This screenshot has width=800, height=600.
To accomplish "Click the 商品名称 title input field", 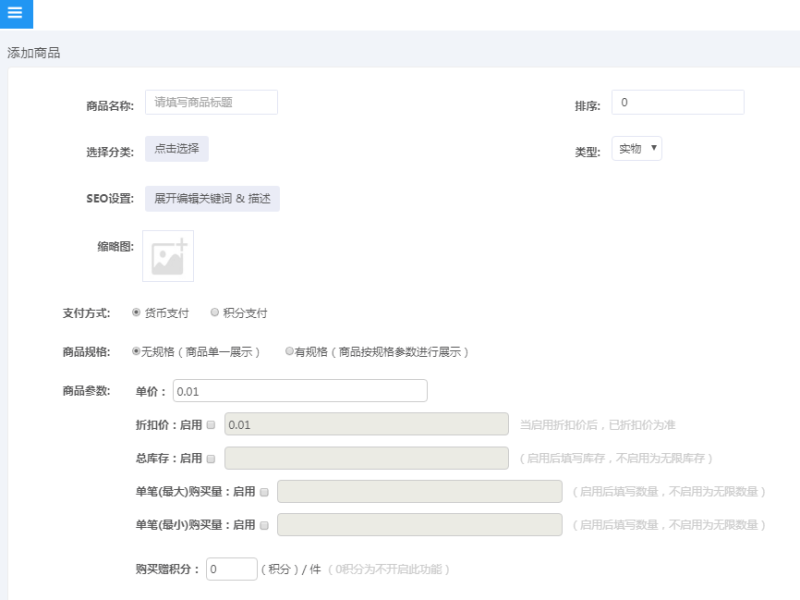I will [x=211, y=103].
